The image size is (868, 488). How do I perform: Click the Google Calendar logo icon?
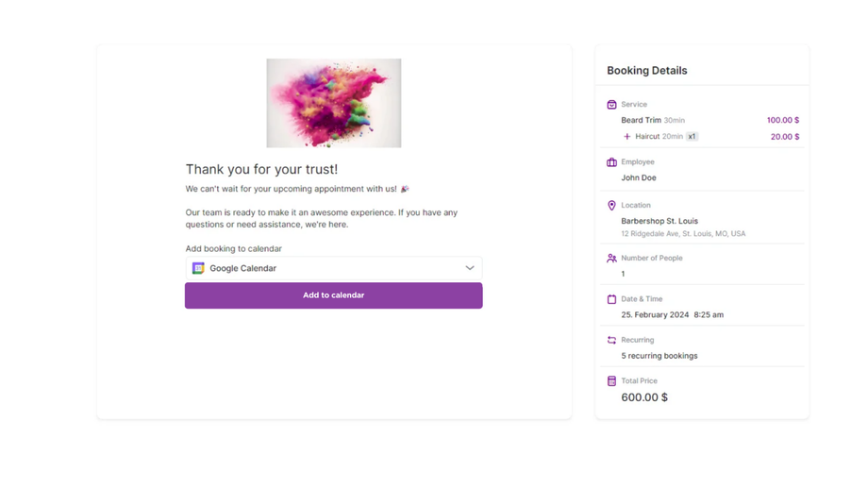(x=198, y=268)
